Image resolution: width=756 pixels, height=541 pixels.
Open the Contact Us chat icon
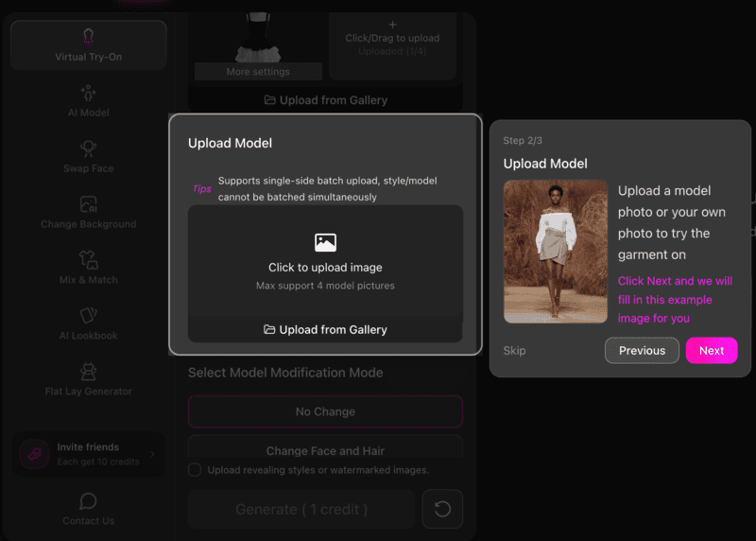(88, 501)
